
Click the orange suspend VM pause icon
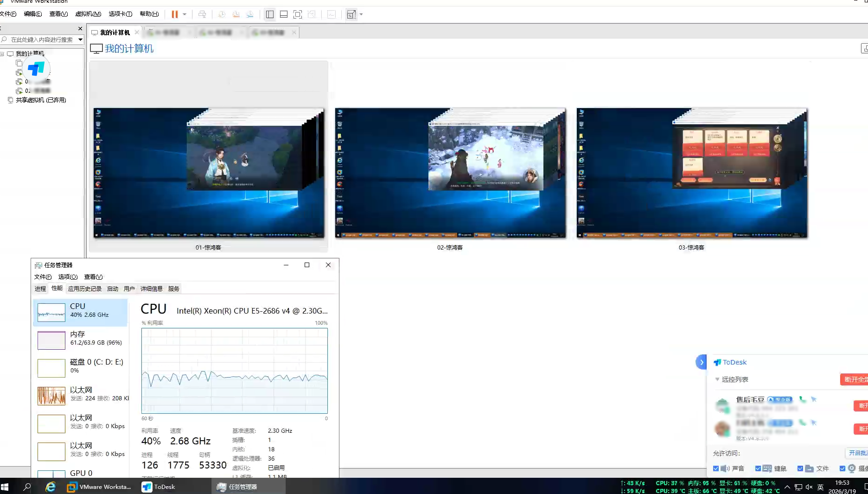coord(174,14)
